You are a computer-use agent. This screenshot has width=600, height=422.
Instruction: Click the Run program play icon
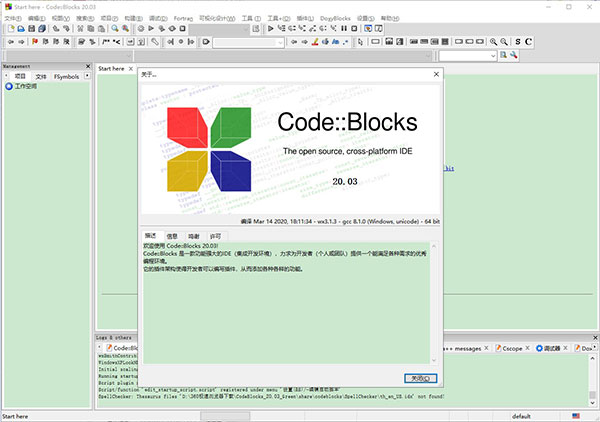tap(151, 29)
